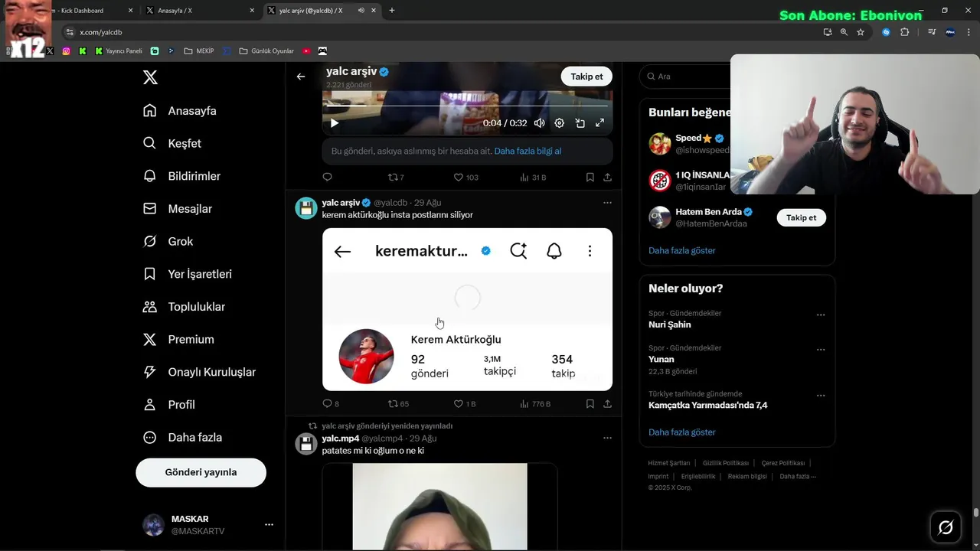Enter fullscreen on the video

point(600,123)
